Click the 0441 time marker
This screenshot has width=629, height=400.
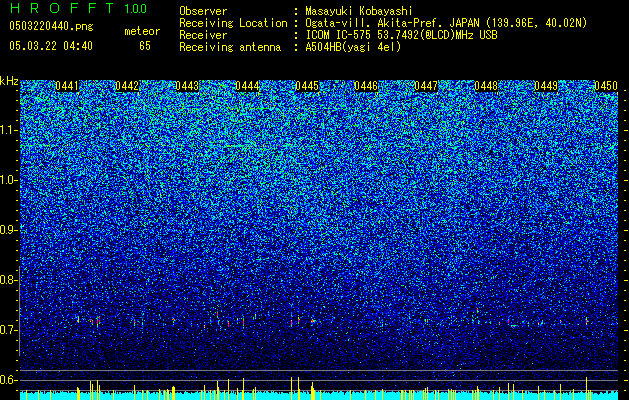coord(67,86)
